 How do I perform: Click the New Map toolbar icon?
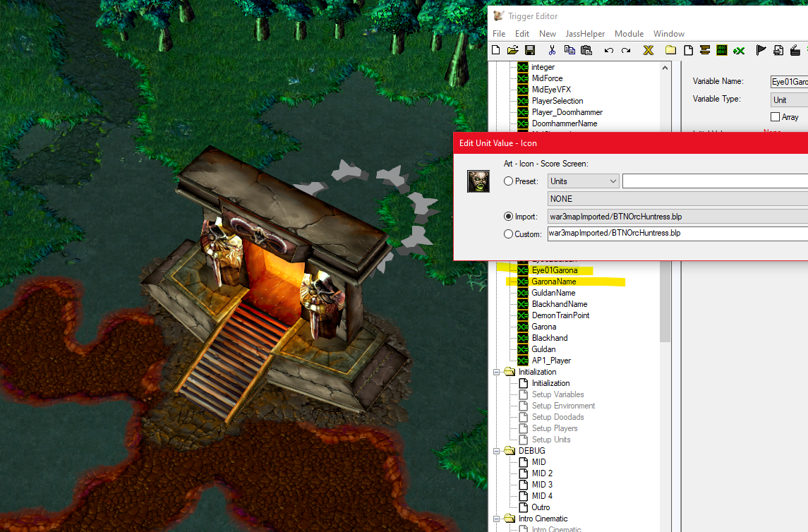(x=495, y=50)
